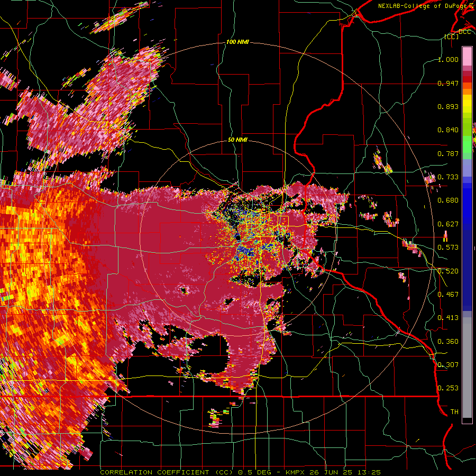Viewport: 476px width, 476px height.
Task: Click the 0.520 scale value
Action: click(448, 271)
